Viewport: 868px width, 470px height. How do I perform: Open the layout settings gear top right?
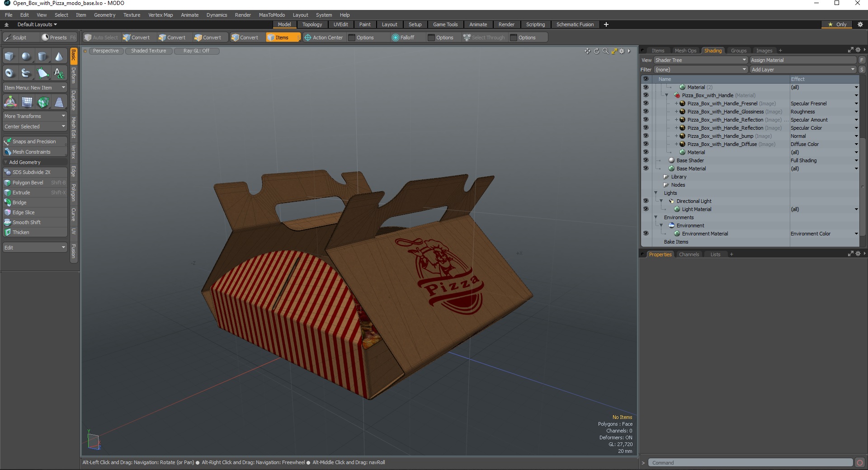(860, 24)
